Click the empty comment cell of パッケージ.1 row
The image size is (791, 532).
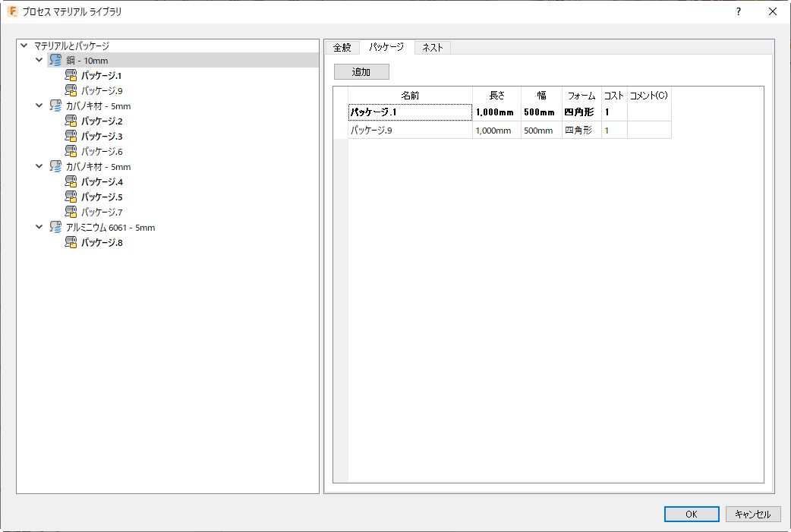coord(649,112)
